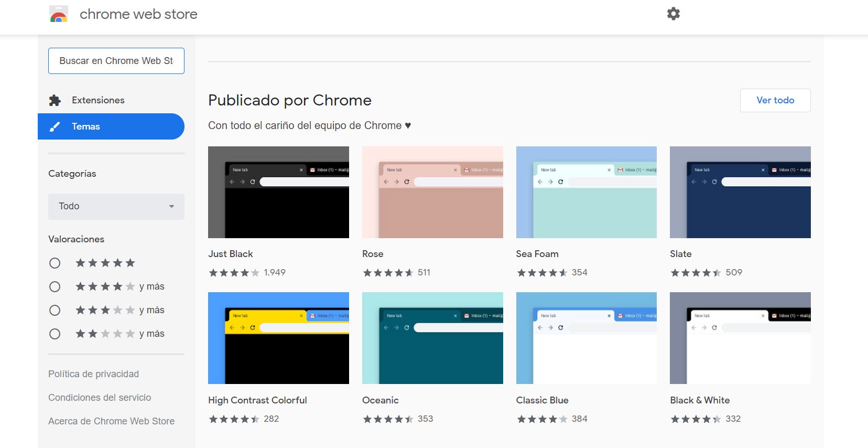Open the High Contrast Colorful theme thumbnail

tap(278, 338)
